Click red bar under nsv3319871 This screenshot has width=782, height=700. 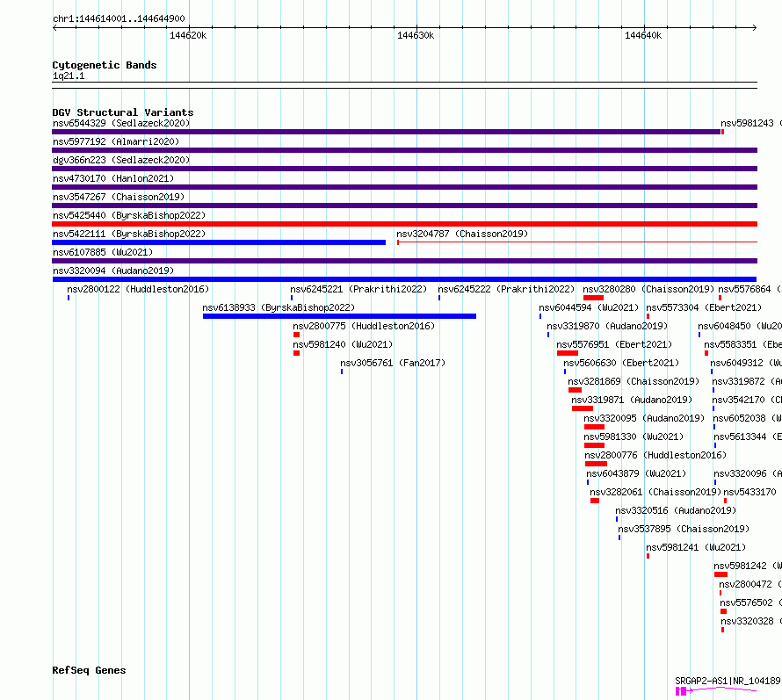point(583,408)
